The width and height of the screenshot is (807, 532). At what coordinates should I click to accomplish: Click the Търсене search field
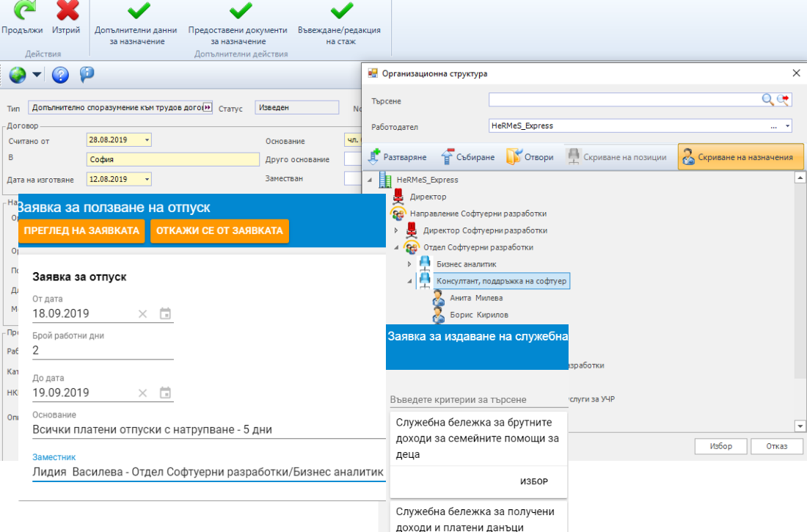624,99
